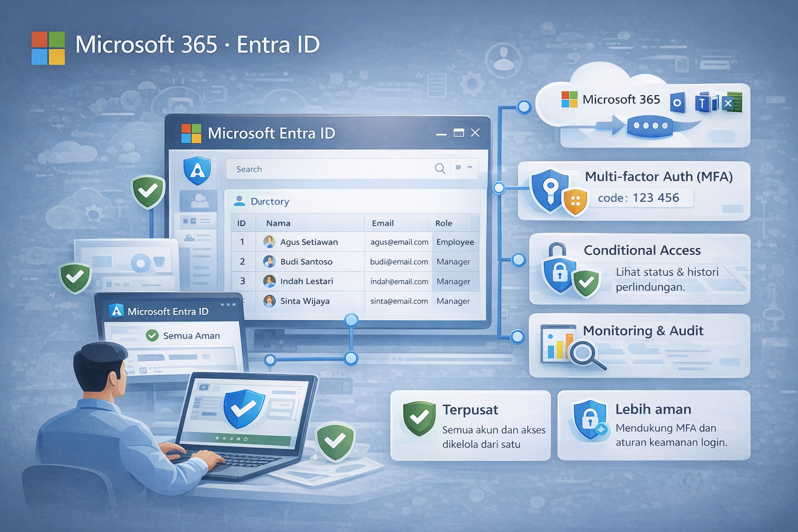Screen dimensions: 798x532
Task: Sort by the Nama column header
Action: tap(278, 223)
